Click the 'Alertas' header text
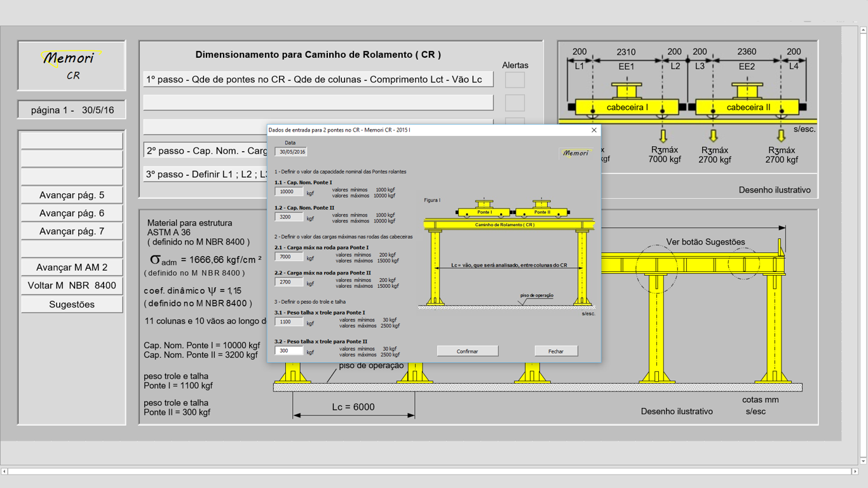 coord(515,65)
